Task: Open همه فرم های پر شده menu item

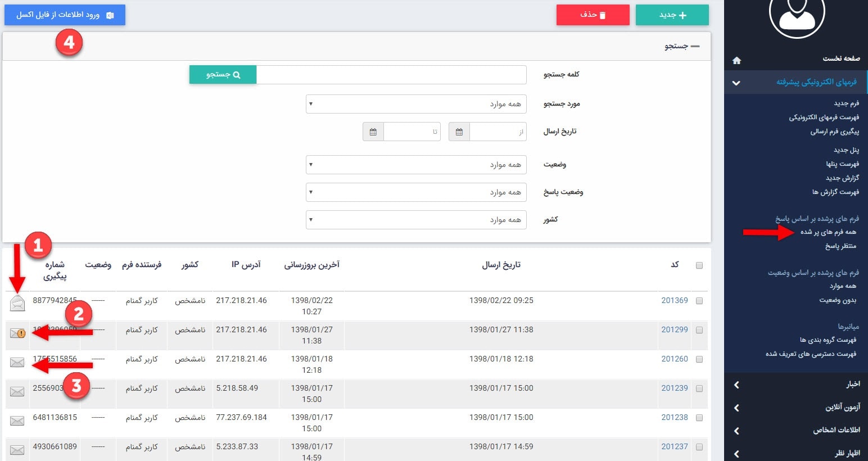Action: (x=828, y=232)
